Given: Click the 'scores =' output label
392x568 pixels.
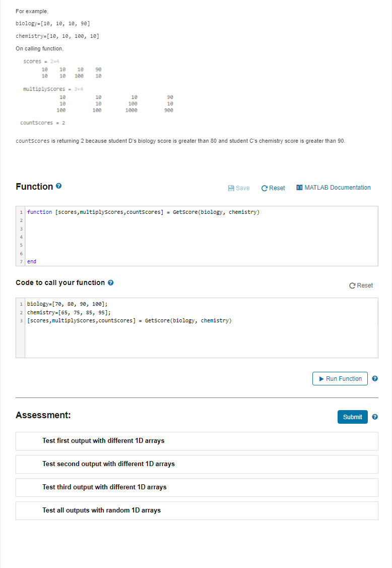Looking at the screenshot, I should (35, 62).
